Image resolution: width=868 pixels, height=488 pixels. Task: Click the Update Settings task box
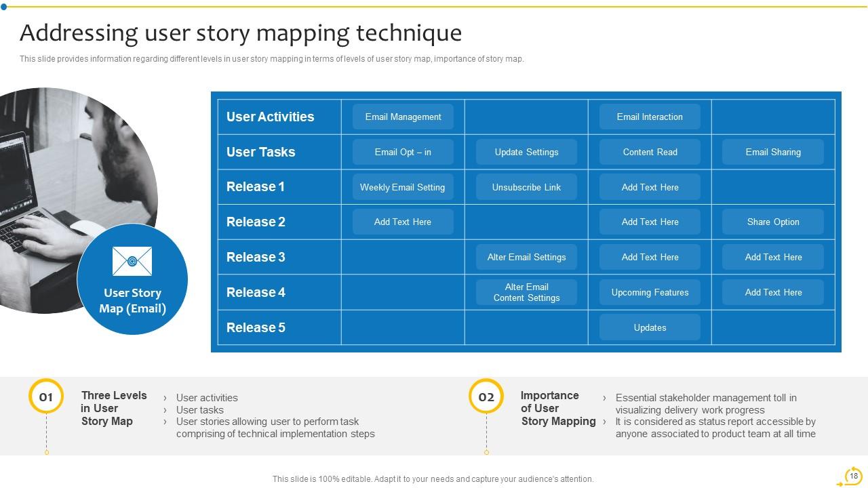[526, 152]
